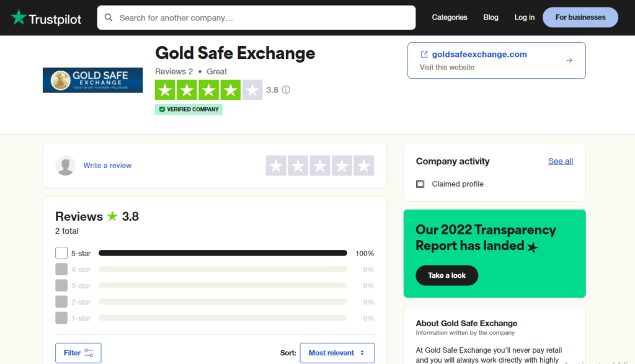Click the 100% value for 5-star
The width and height of the screenshot is (635, 364).
(365, 254)
